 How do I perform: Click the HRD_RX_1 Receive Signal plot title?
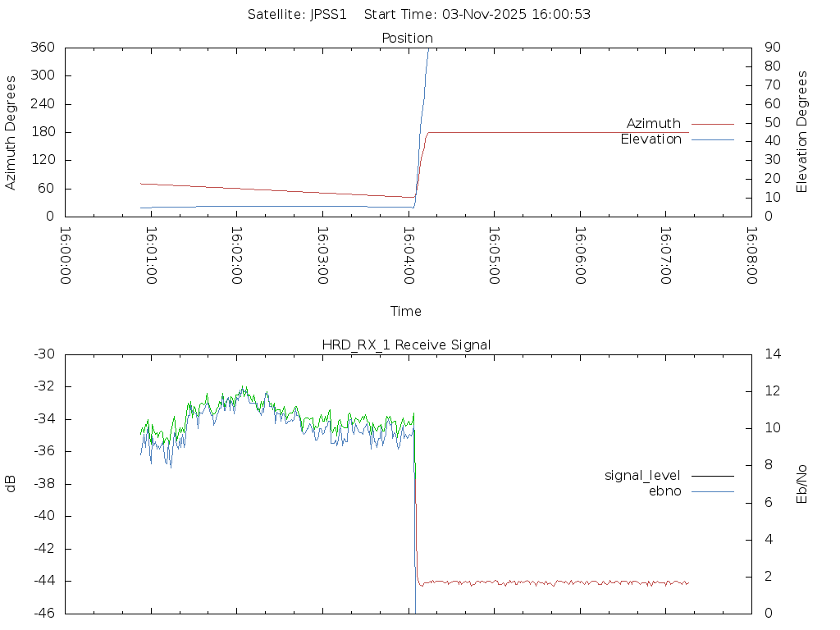pyautogui.click(x=406, y=345)
